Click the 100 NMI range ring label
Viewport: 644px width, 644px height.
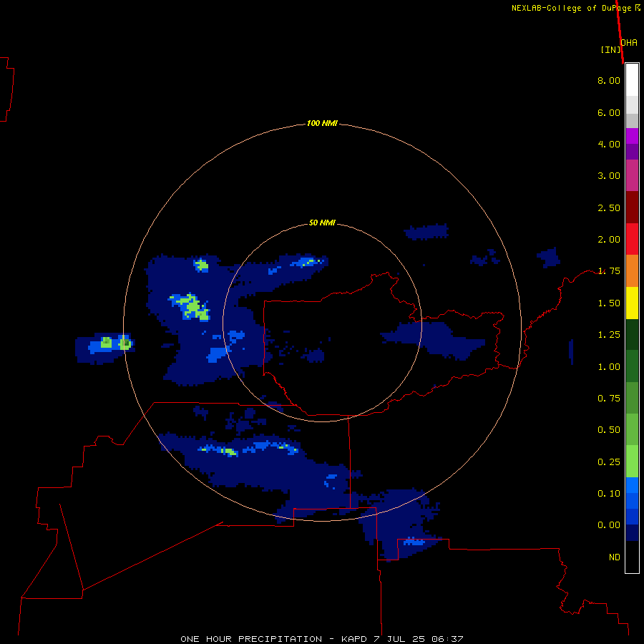click(322, 123)
